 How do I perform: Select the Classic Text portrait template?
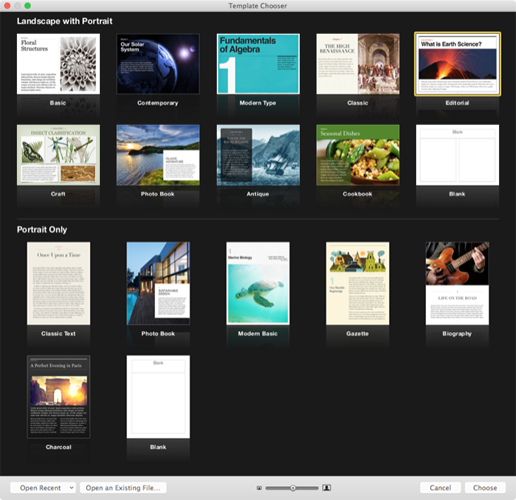point(58,283)
